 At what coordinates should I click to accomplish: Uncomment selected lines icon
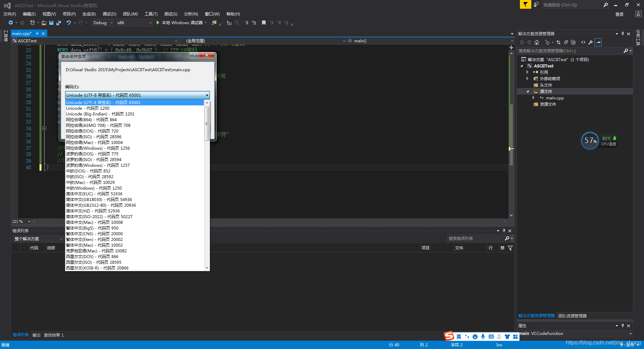click(x=254, y=23)
